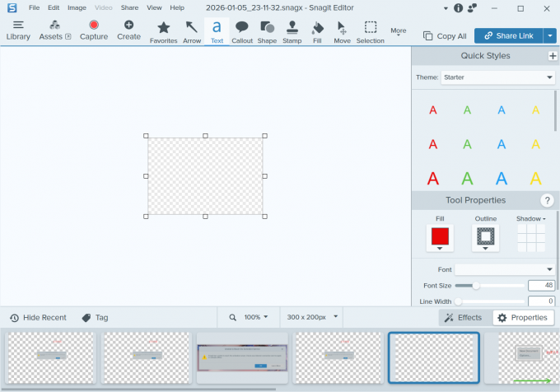
Task: Activate the Fill bucket tool
Action: point(318,31)
